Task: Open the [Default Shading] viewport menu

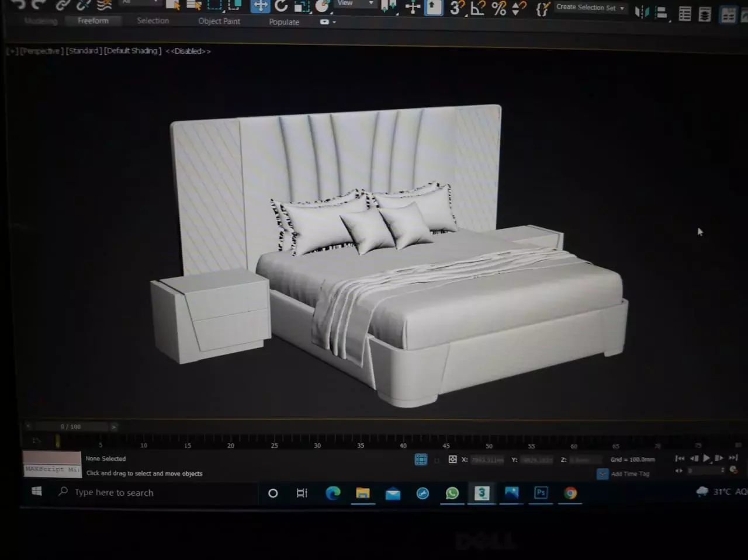Action: tap(133, 51)
